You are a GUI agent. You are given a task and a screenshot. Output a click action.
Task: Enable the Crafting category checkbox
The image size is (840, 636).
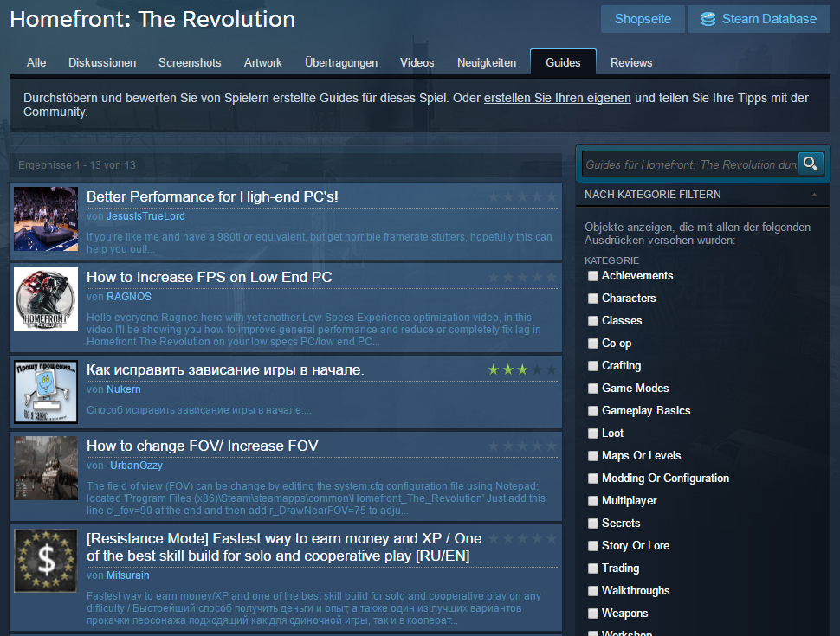click(593, 366)
